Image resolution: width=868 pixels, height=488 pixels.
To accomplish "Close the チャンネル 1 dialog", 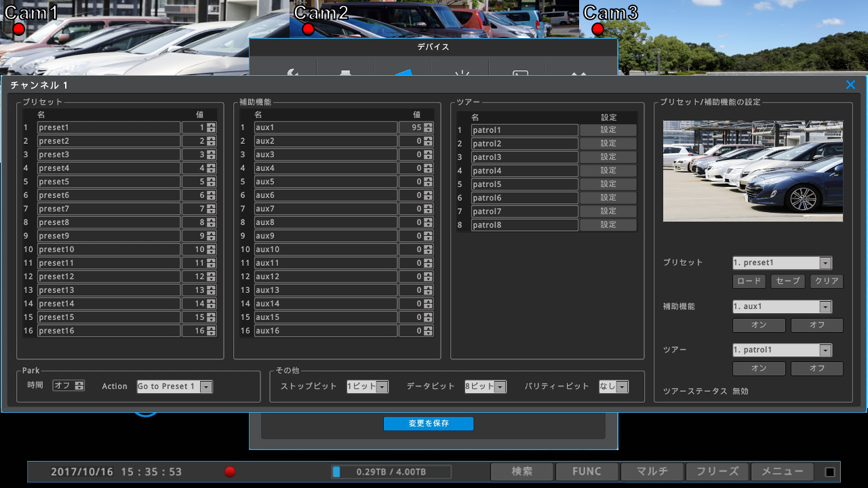I will (850, 85).
